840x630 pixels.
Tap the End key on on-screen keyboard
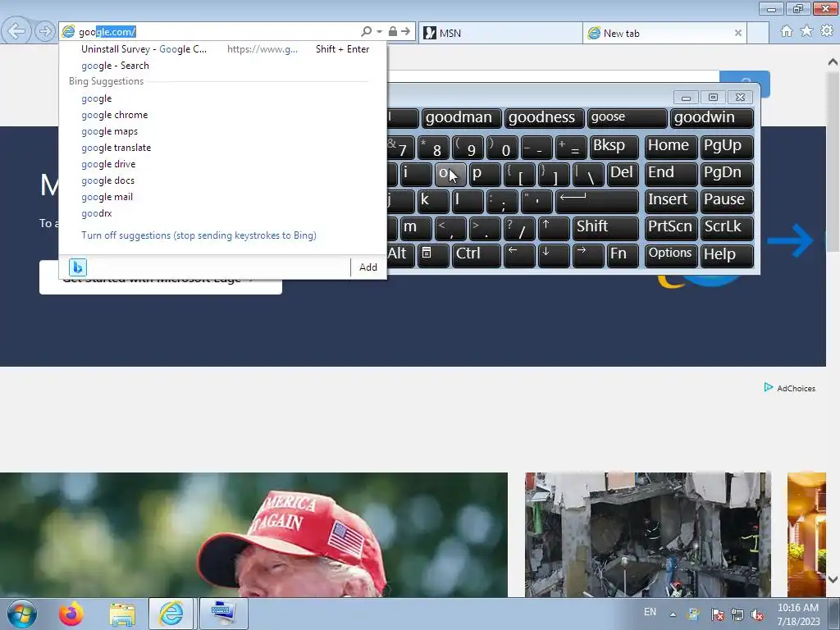[671, 174]
